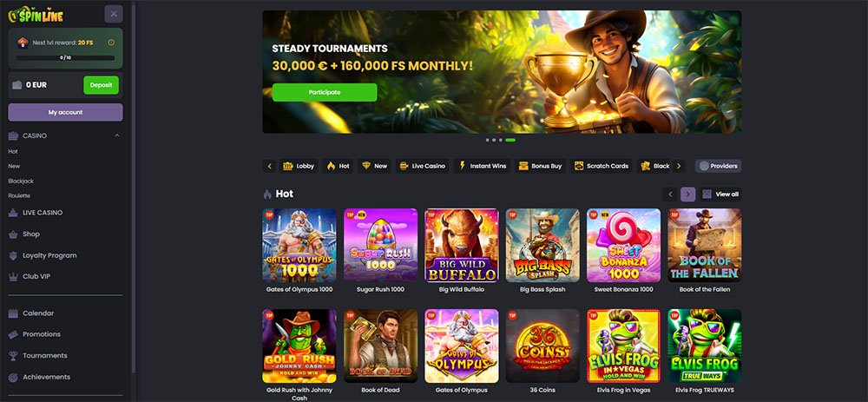Go to Achievements in the sidebar

[x=47, y=377]
